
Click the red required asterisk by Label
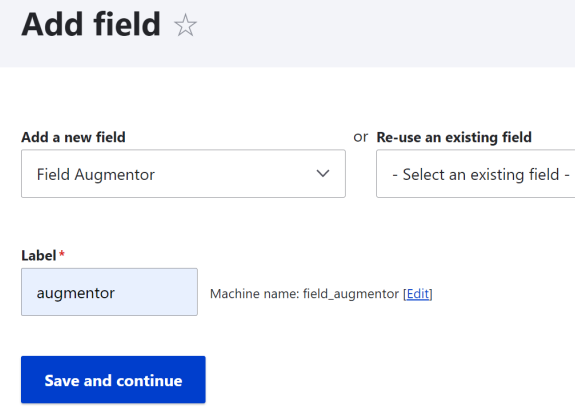62,253
